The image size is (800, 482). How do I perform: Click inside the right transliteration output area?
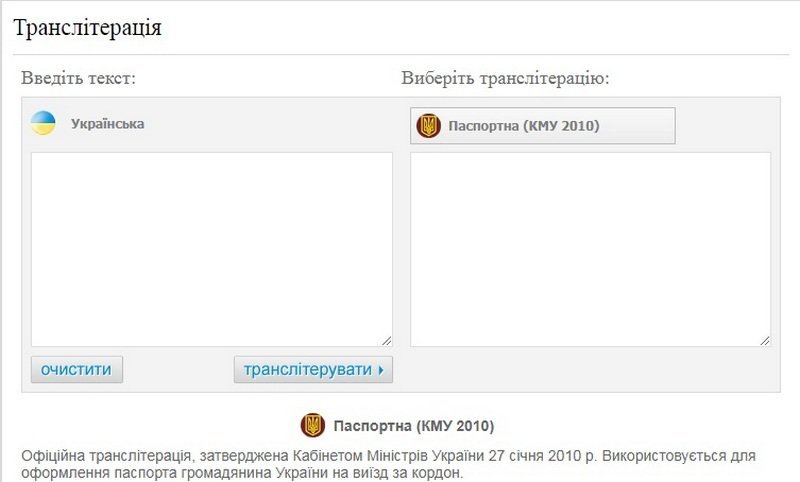590,249
